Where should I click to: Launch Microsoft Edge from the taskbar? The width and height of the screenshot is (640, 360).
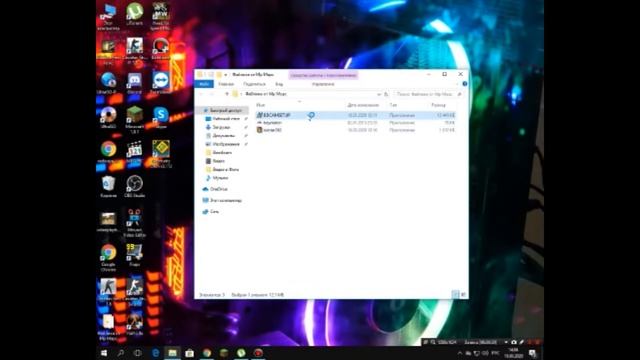coord(156,353)
